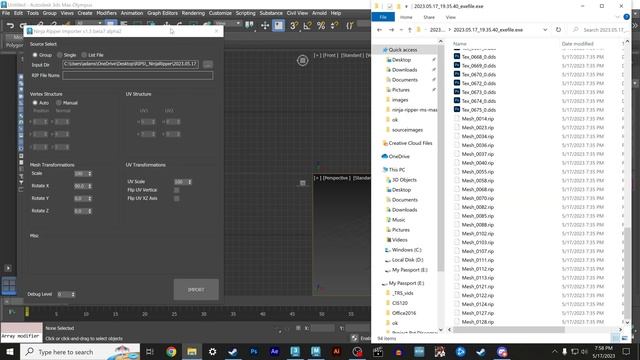Open Explorer help question mark icon
640x360 pixels.
[627, 17]
